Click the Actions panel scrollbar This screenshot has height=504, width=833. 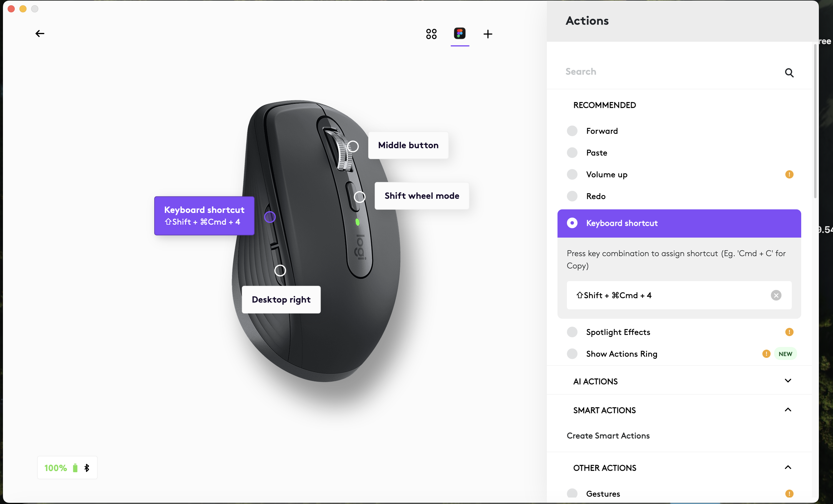click(x=815, y=122)
